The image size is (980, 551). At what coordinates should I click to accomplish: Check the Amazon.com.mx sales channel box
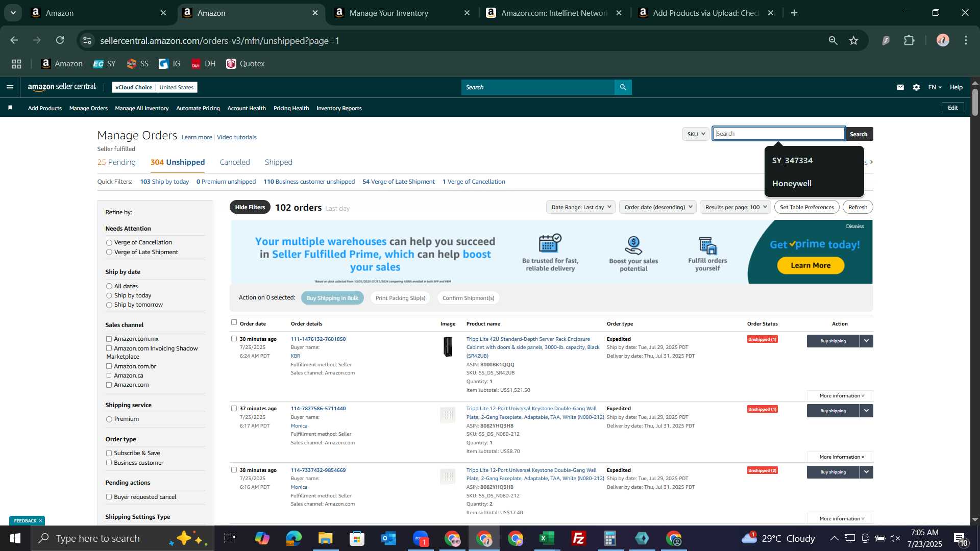[109, 339]
